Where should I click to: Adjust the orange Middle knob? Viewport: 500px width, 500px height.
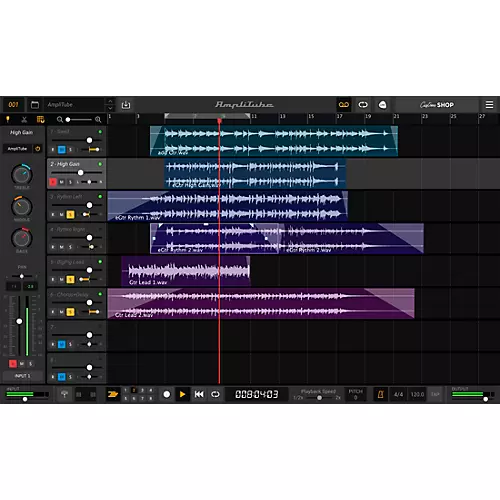22,207
